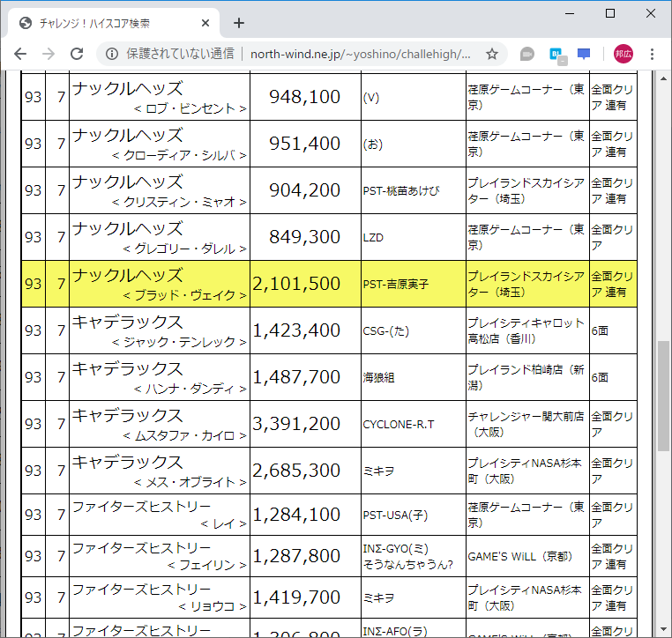This screenshot has height=638, width=672.
Task: Open the blue chat bubble extension
Action: 584,54
